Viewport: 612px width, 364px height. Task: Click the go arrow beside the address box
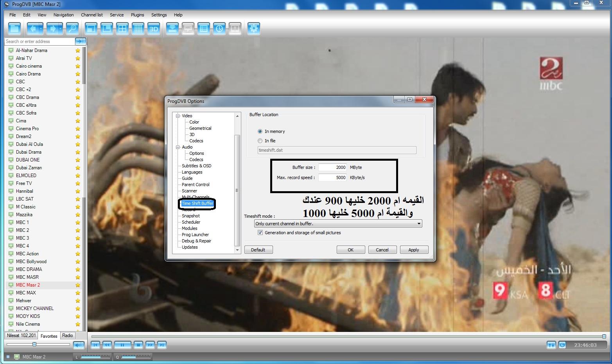click(80, 41)
